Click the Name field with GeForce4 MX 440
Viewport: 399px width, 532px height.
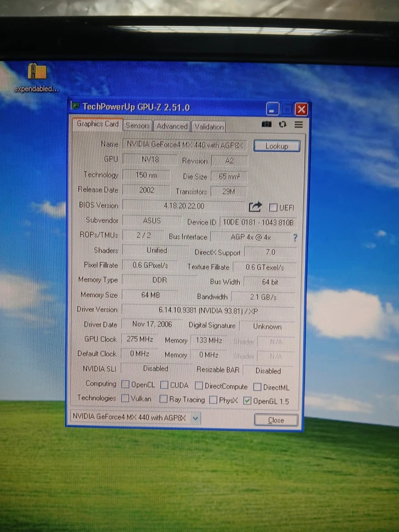coord(185,145)
